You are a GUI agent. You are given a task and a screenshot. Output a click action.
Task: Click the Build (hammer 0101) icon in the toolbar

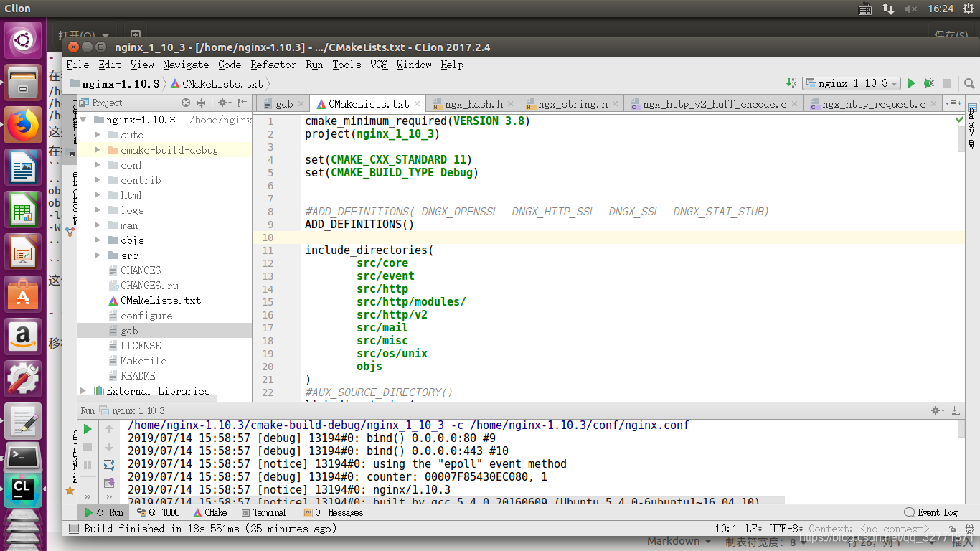(791, 83)
